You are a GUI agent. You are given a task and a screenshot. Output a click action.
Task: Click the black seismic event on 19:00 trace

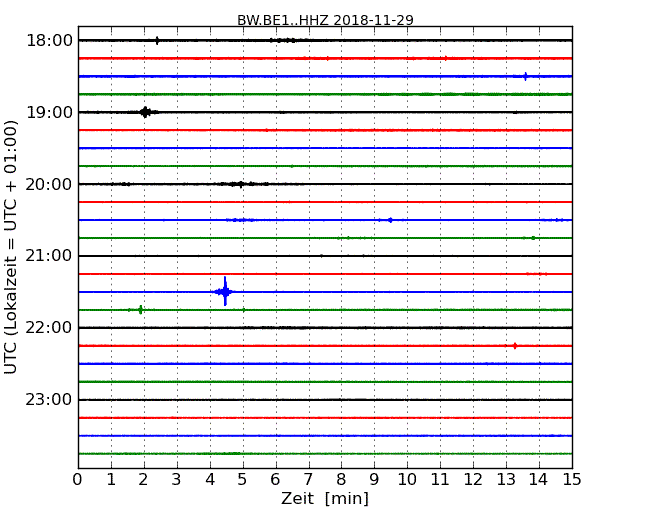pyautogui.click(x=145, y=112)
